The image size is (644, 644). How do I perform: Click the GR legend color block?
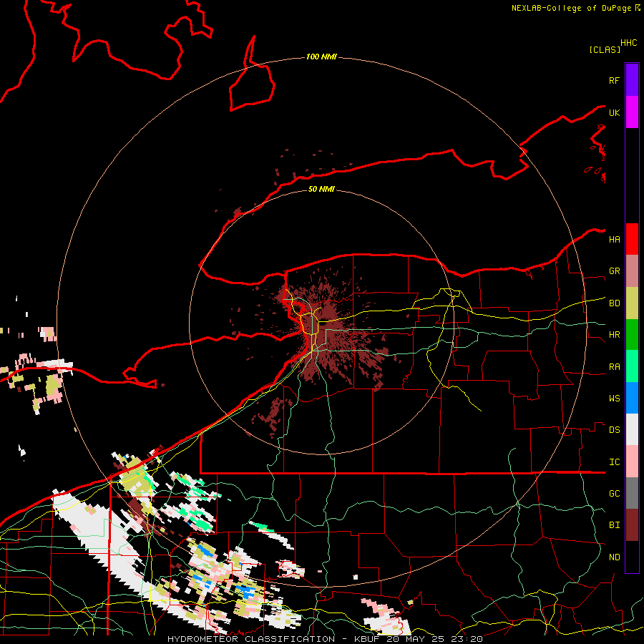(632, 271)
